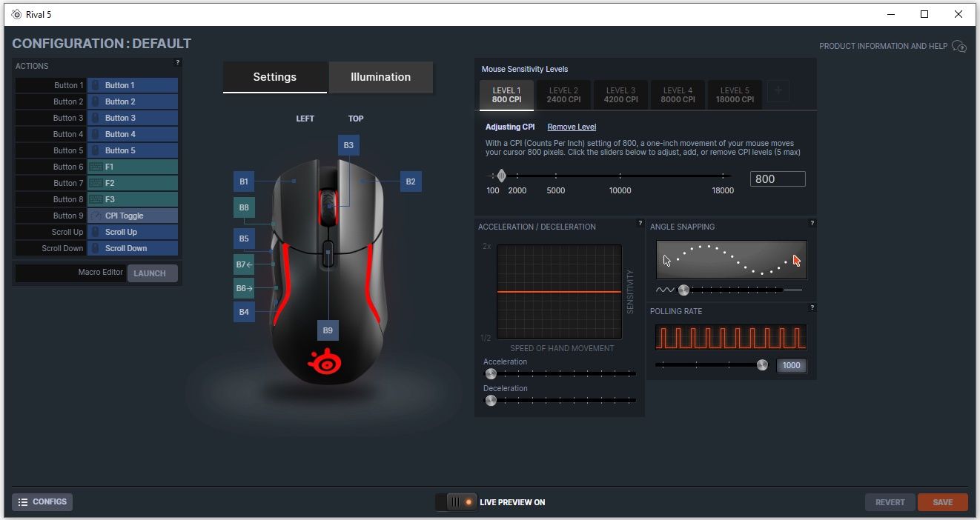Screen dimensions: 980x520
Task: Open Button 4 action dropdown
Action: [133, 134]
